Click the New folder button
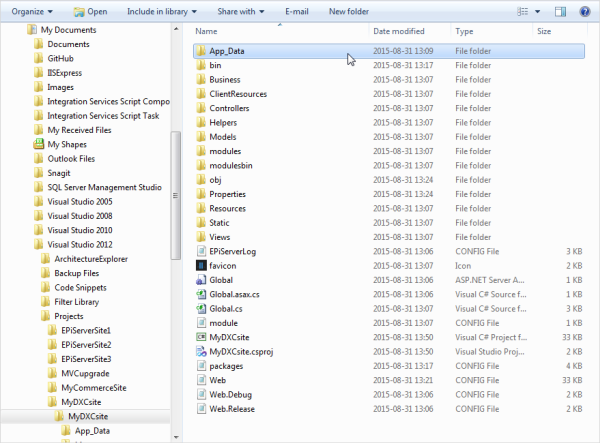600x443 pixels. tap(347, 12)
